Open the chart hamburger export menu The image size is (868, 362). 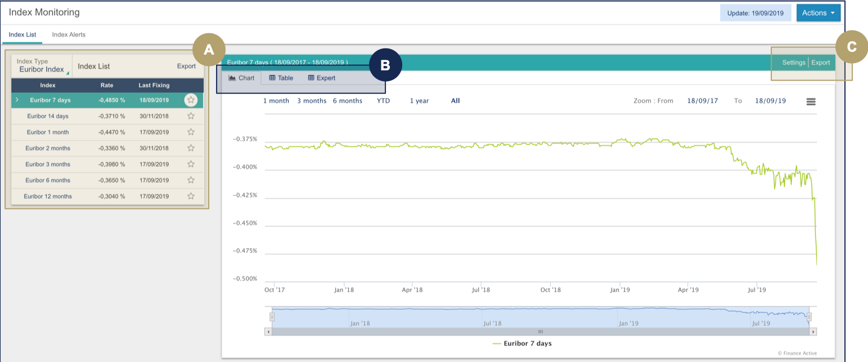(811, 101)
